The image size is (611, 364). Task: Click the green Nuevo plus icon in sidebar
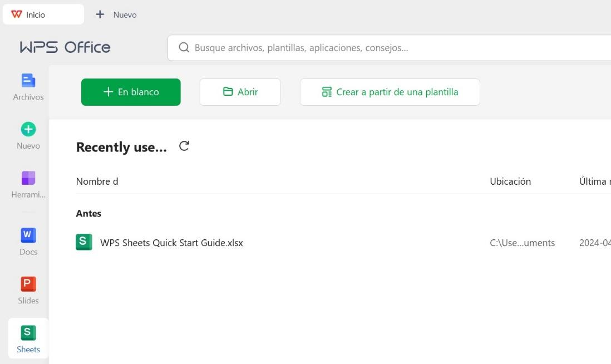[28, 129]
